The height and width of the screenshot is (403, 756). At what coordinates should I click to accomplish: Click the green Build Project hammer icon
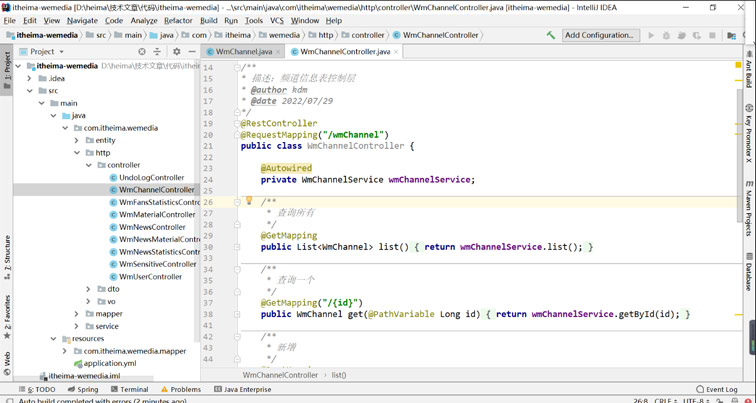[550, 35]
